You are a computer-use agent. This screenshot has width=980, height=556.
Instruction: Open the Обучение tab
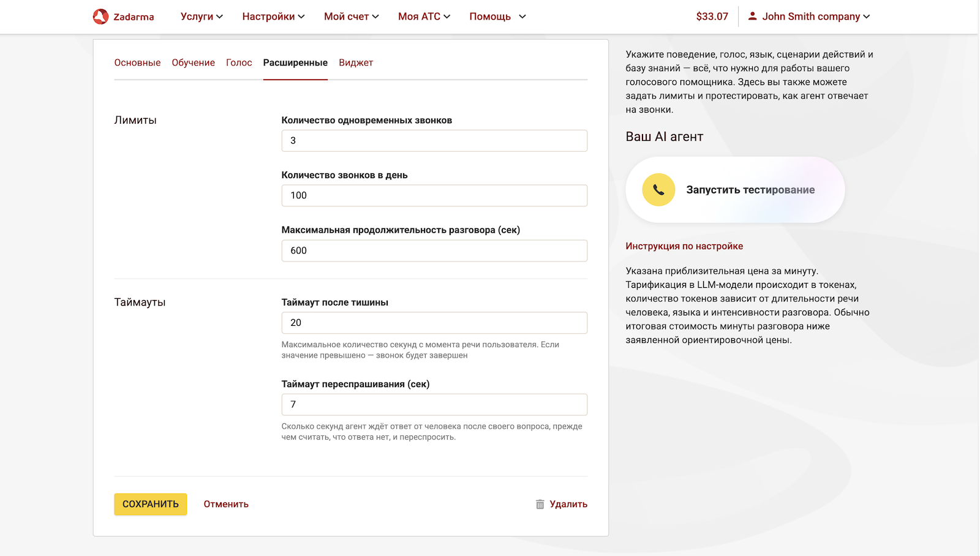[193, 62]
